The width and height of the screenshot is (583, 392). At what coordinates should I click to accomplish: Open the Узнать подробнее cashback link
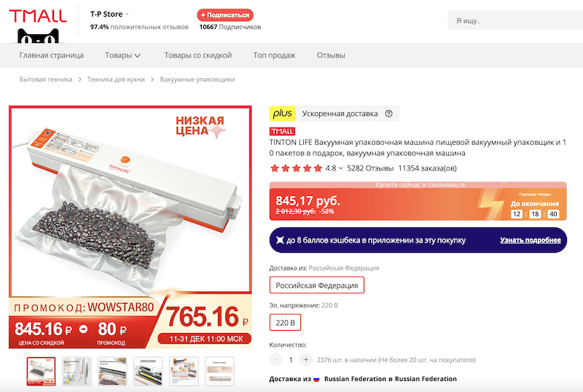531,240
